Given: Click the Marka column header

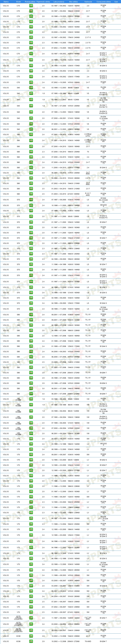Looking at the screenshot, I should (x=6, y=2).
